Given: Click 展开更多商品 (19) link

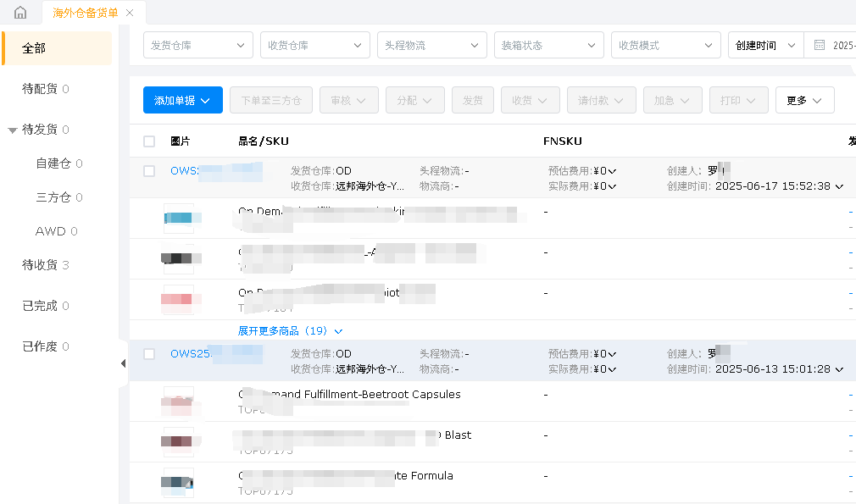Looking at the screenshot, I should click(290, 330).
